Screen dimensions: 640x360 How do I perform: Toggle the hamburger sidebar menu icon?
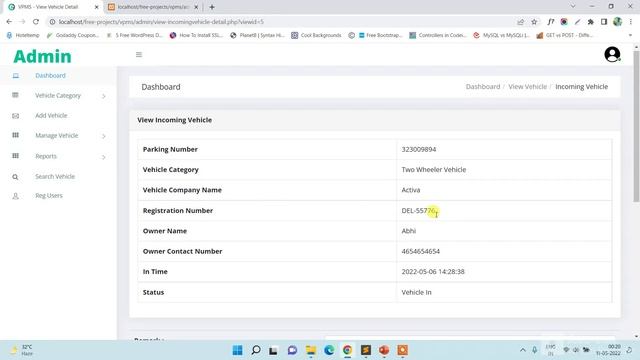[139, 55]
